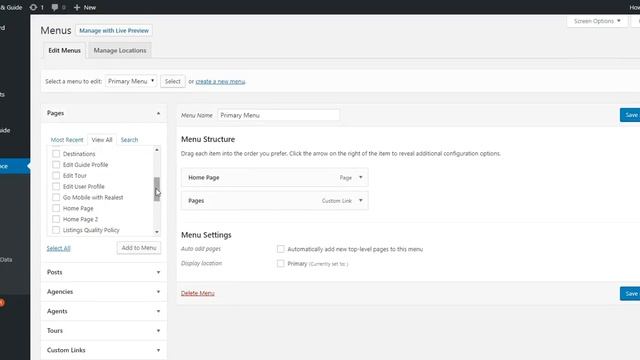Enable Primary display location checkbox
This screenshot has height=360, width=640.
pyautogui.click(x=280, y=264)
